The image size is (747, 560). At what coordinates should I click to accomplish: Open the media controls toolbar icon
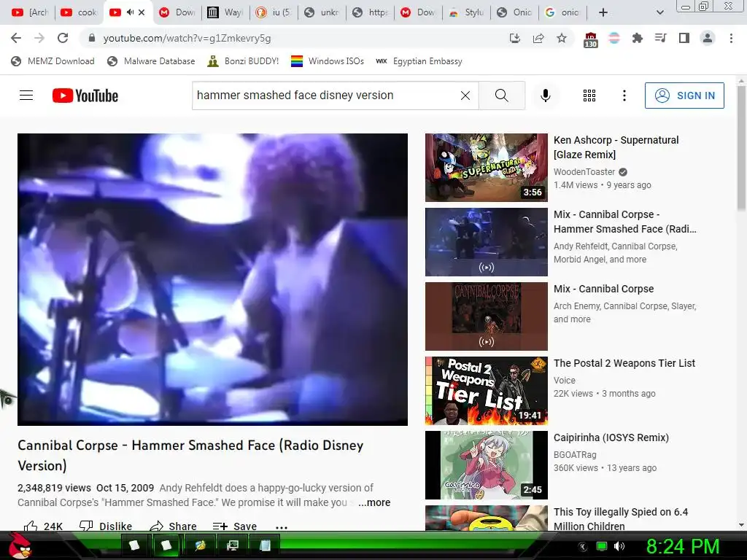tap(660, 38)
